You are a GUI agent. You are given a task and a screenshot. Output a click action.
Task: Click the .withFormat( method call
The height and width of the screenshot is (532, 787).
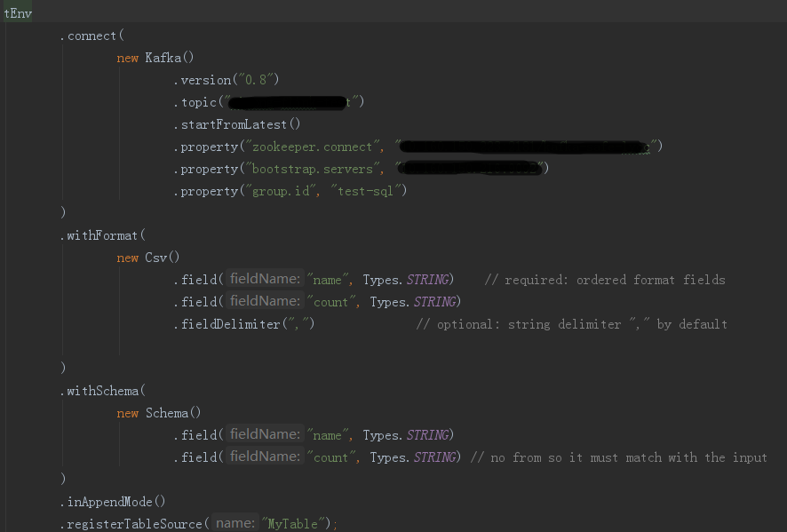(x=102, y=235)
